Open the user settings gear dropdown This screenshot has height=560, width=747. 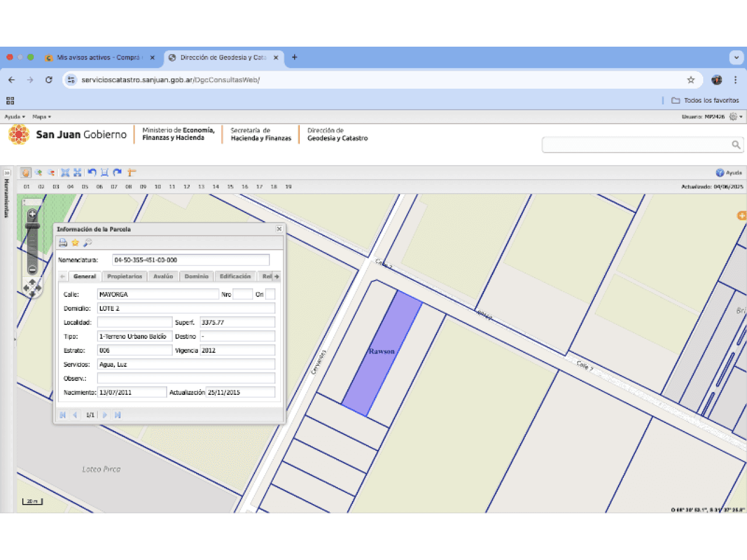(x=735, y=117)
